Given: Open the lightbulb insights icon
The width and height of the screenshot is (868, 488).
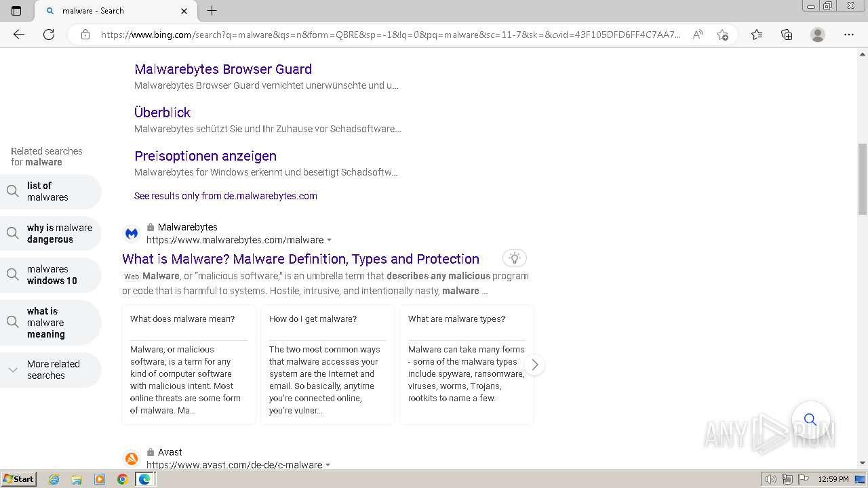Looking at the screenshot, I should click(x=515, y=258).
